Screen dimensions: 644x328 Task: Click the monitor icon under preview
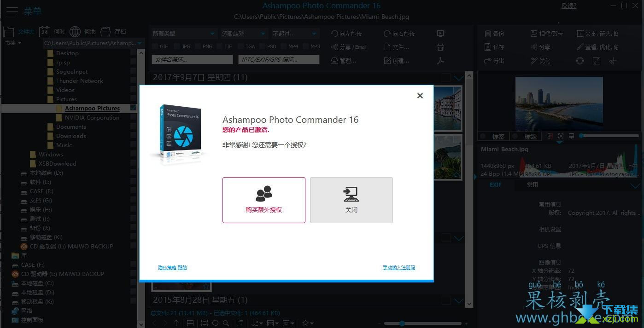pyautogui.click(x=571, y=136)
